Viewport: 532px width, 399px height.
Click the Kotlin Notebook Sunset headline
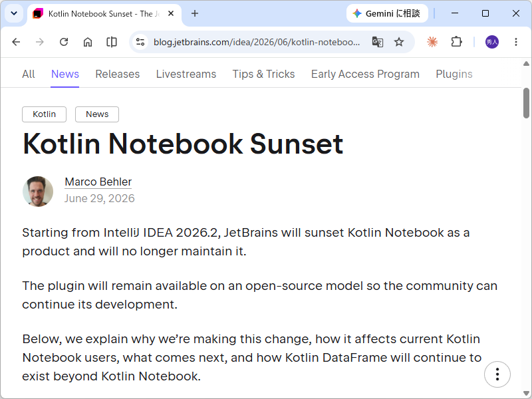click(184, 144)
